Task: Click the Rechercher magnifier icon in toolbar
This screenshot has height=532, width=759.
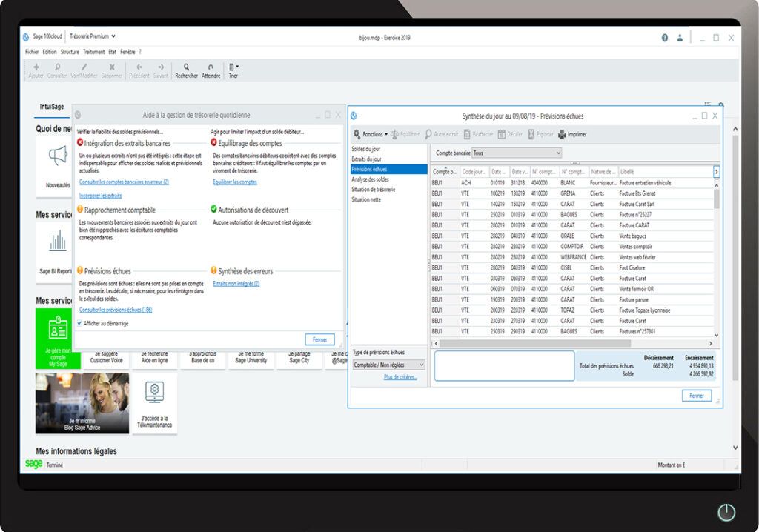Action: click(186, 67)
